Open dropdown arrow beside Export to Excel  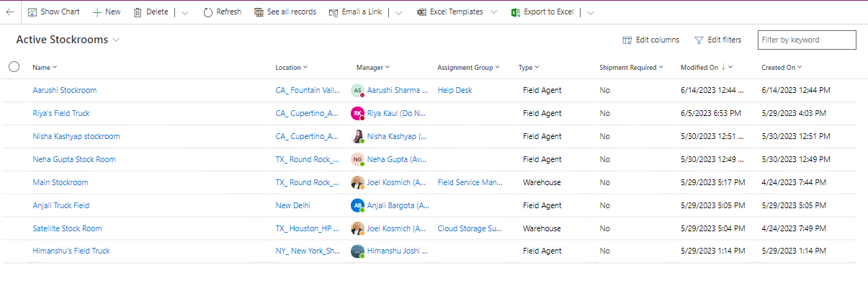(591, 13)
